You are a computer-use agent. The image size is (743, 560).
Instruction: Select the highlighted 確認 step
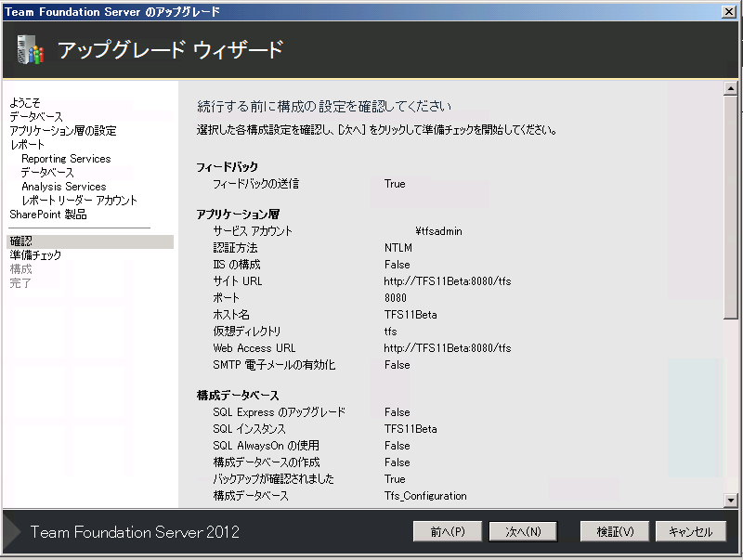[90, 241]
